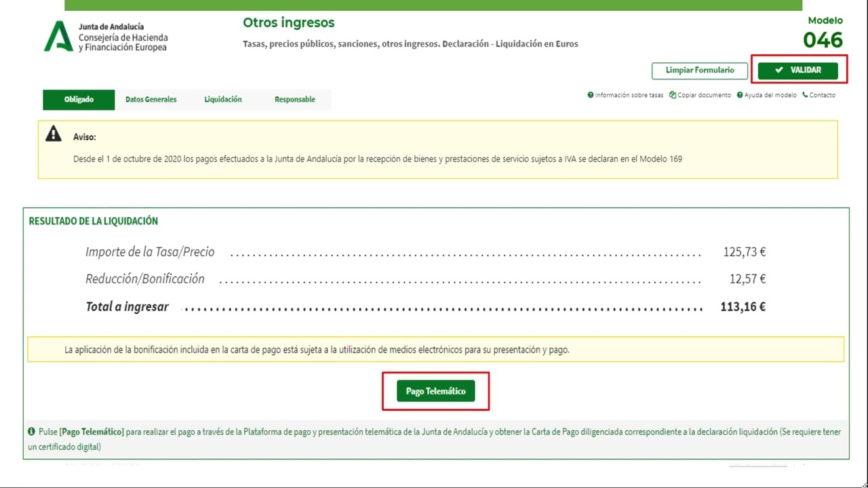Click the checkmark icon inside VALIDAR

(779, 70)
